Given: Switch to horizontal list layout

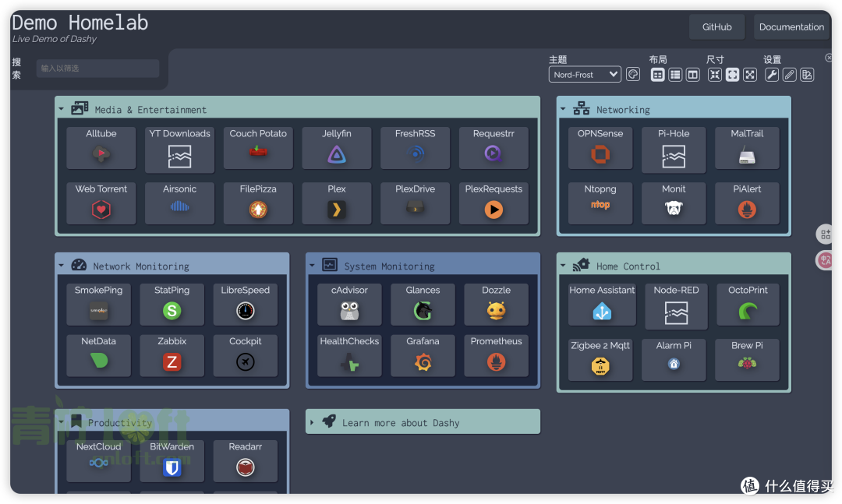Looking at the screenshot, I should [675, 75].
